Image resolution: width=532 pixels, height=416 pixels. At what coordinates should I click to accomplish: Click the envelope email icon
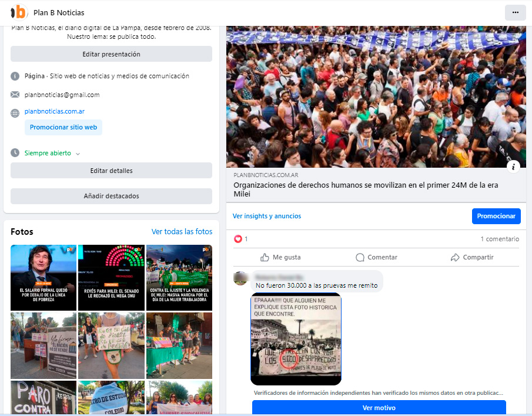point(15,95)
